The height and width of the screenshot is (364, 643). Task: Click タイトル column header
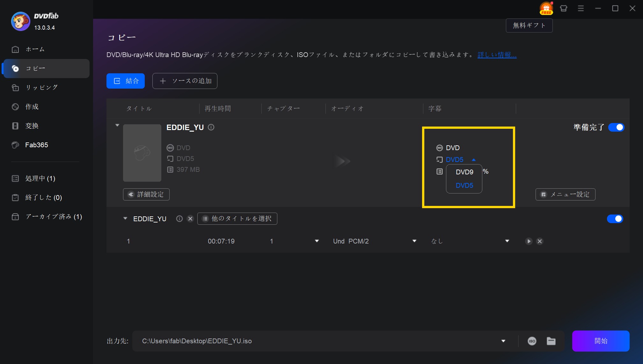139,109
